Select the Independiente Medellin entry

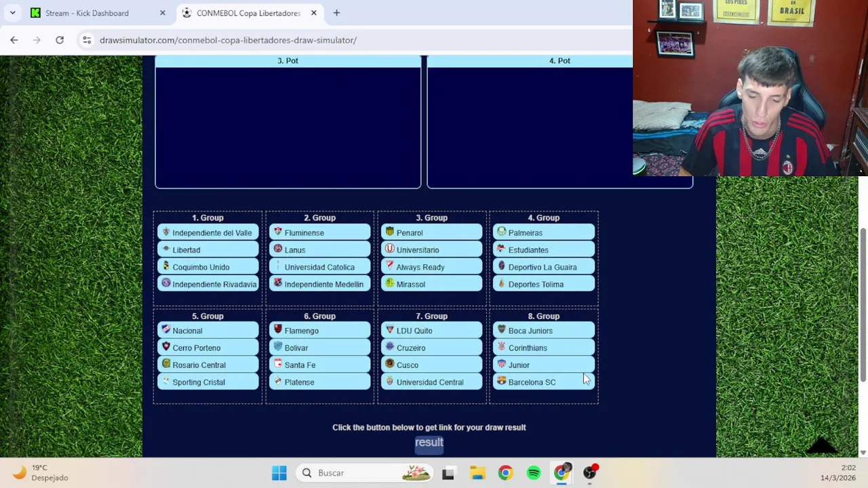tap(320, 284)
